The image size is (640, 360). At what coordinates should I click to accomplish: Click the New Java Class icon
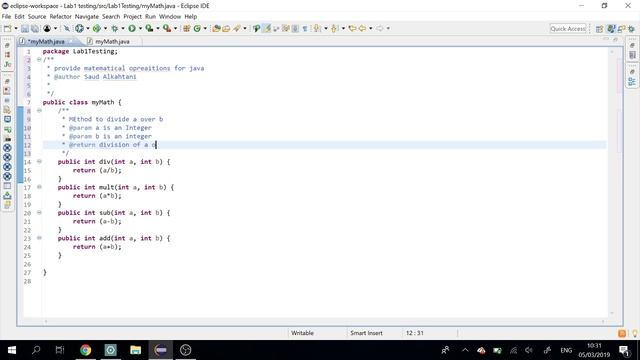coord(197,28)
